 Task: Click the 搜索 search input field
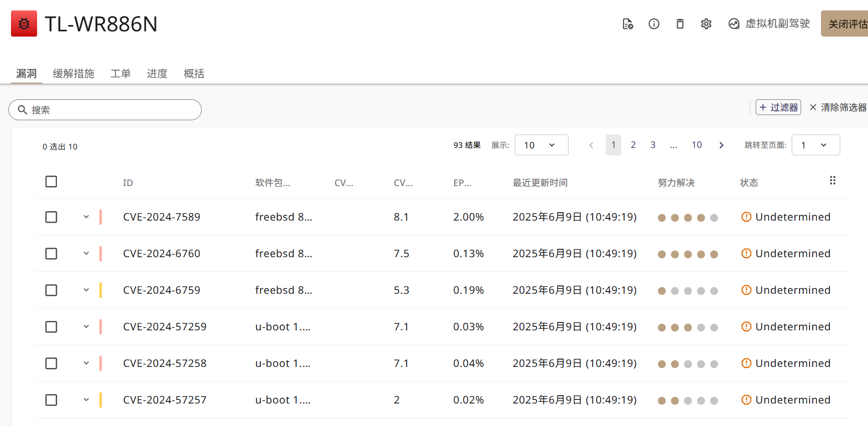105,110
